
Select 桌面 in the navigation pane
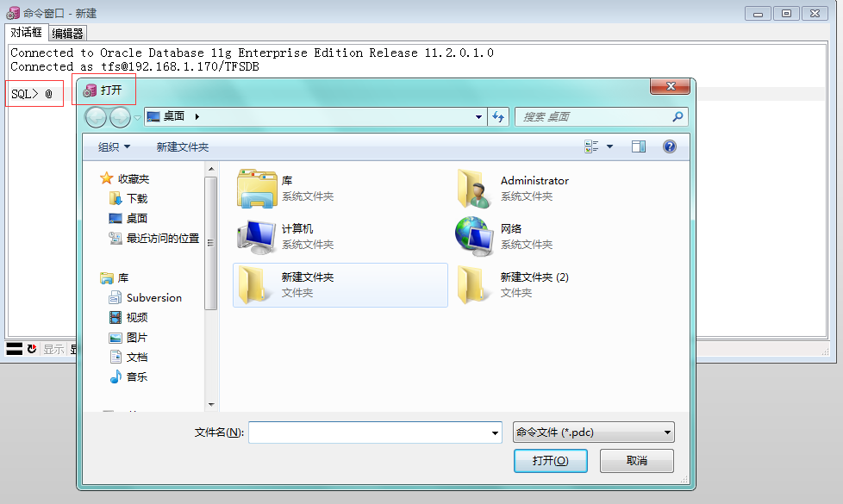128,219
